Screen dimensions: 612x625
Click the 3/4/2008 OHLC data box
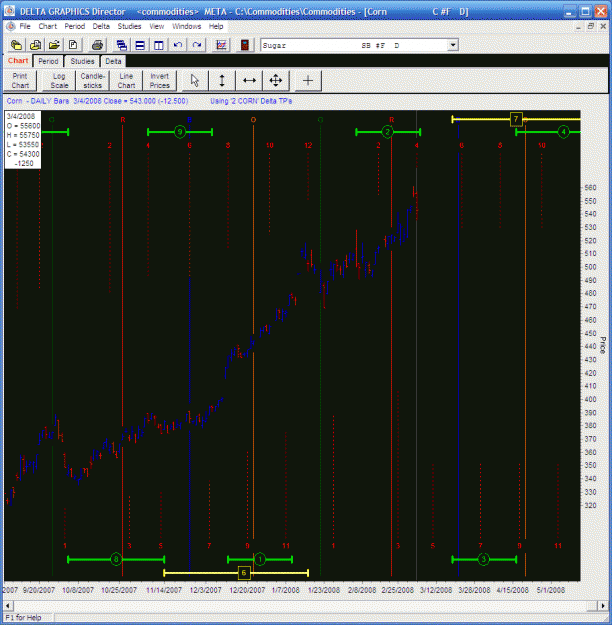click(x=23, y=140)
